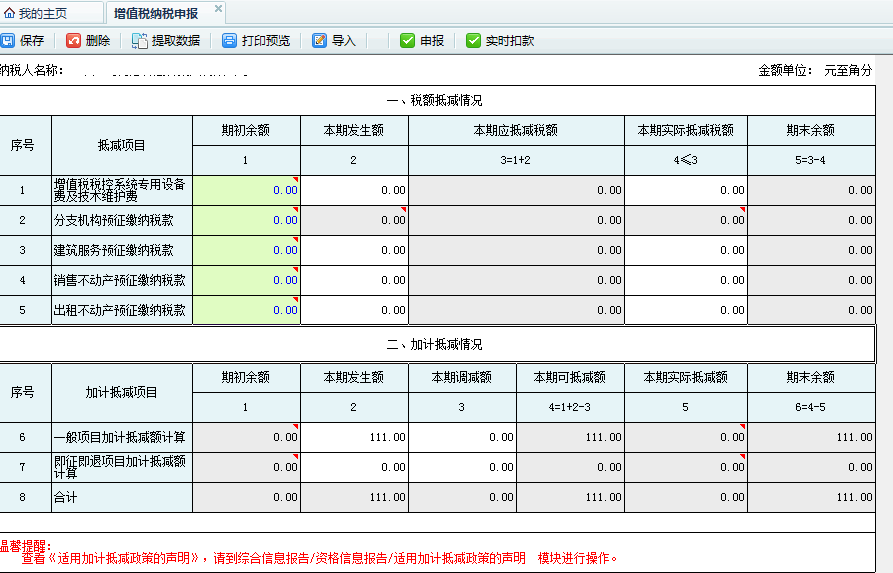Viewport: 893px width, 573px height.
Task: Close the 增值税纳税申报 tab
Action: pos(219,9)
